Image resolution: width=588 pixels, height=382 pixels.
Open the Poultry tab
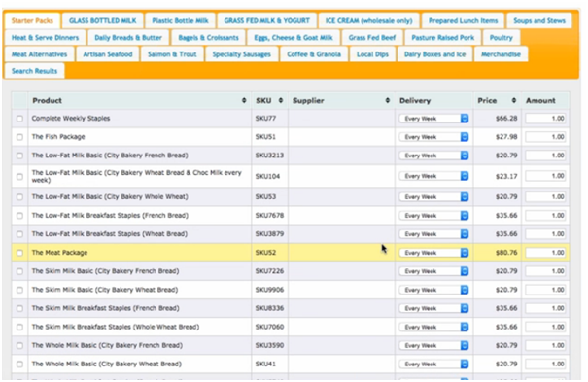[x=501, y=38]
